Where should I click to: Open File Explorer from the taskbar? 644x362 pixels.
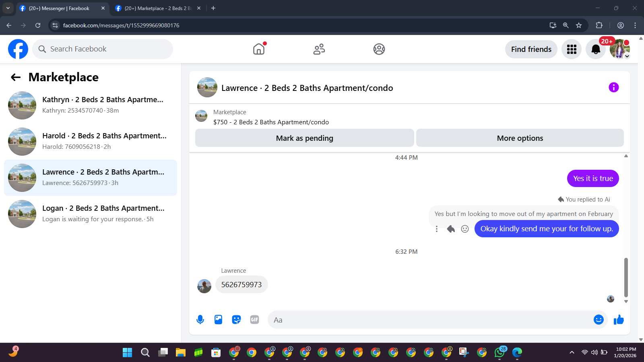click(x=180, y=352)
